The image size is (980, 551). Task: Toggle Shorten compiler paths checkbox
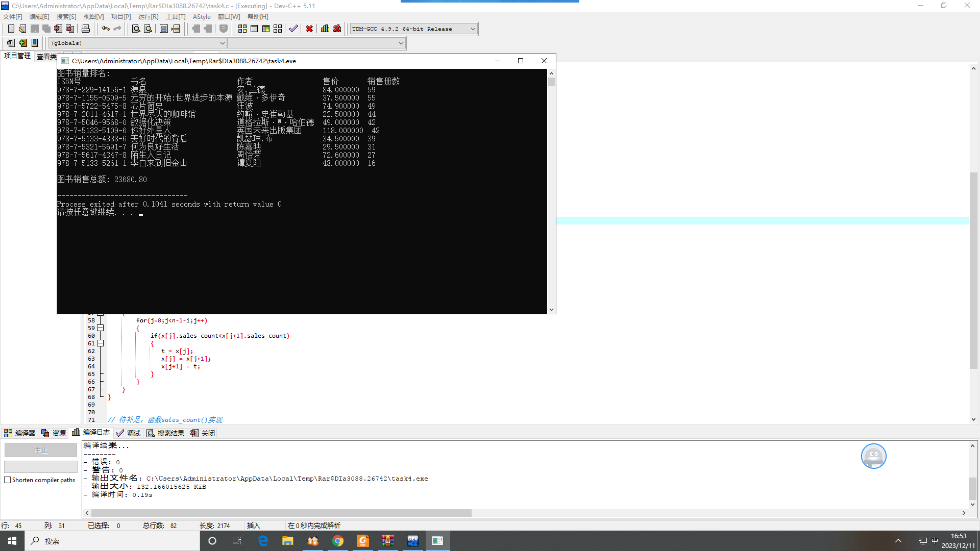pos(8,480)
